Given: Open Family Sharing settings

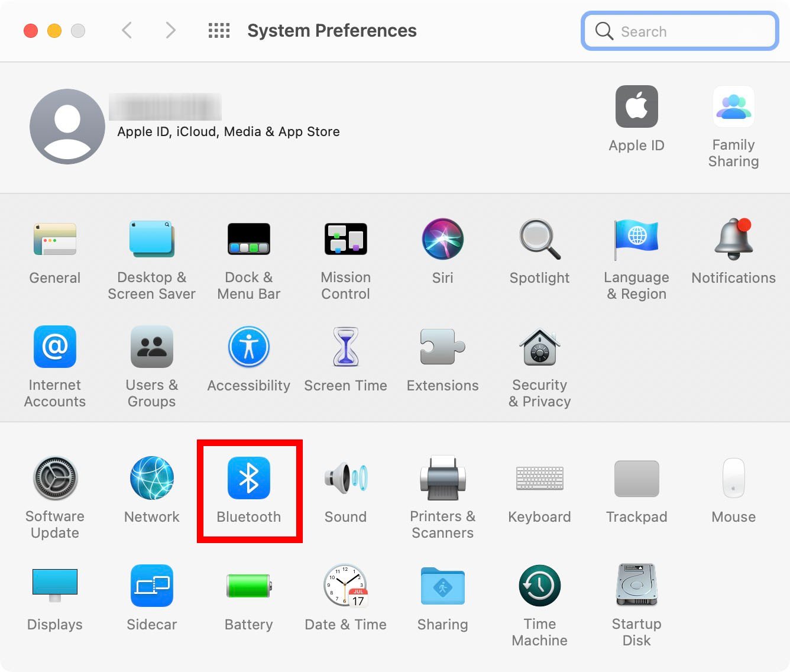Looking at the screenshot, I should [733, 108].
